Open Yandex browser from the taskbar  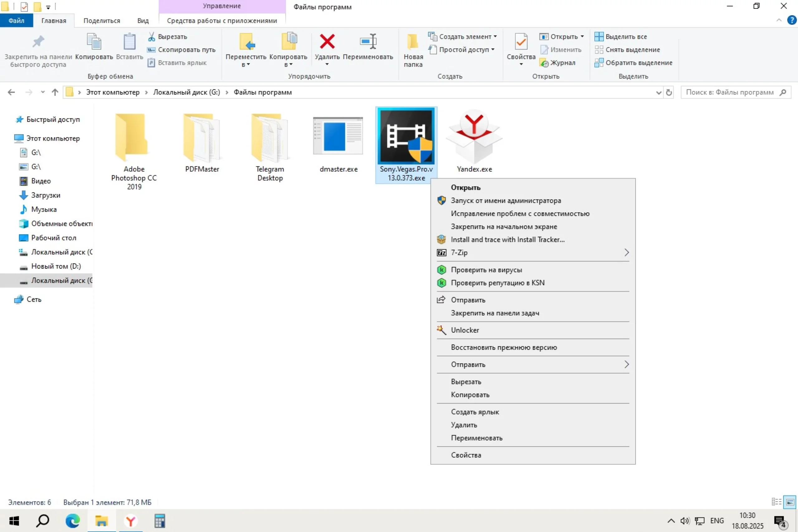tap(131, 521)
